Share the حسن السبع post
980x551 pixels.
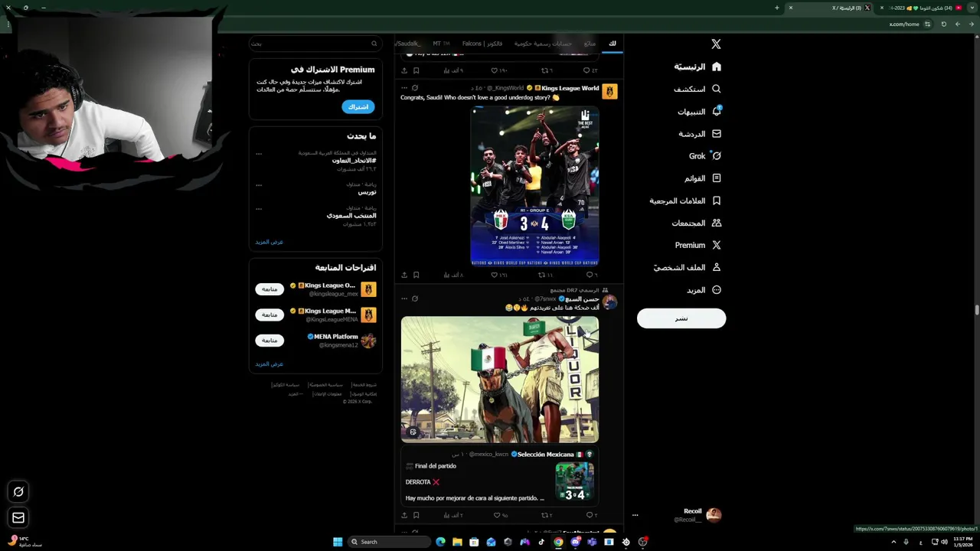404,515
